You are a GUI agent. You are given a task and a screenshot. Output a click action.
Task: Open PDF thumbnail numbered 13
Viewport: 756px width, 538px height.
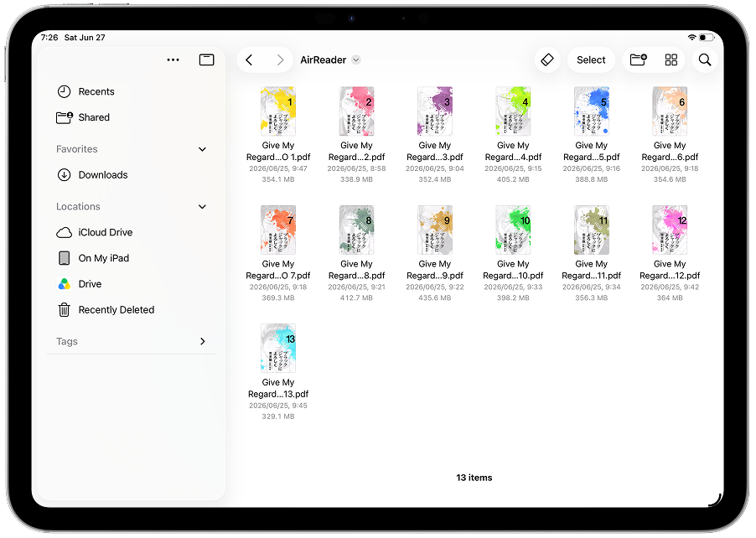point(278,348)
